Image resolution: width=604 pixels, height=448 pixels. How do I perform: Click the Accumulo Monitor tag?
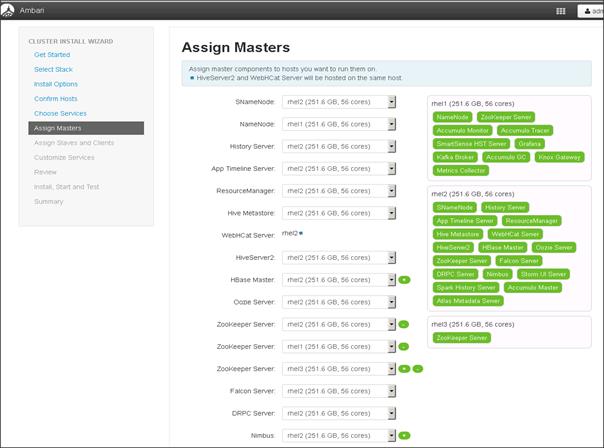pyautogui.click(x=462, y=131)
